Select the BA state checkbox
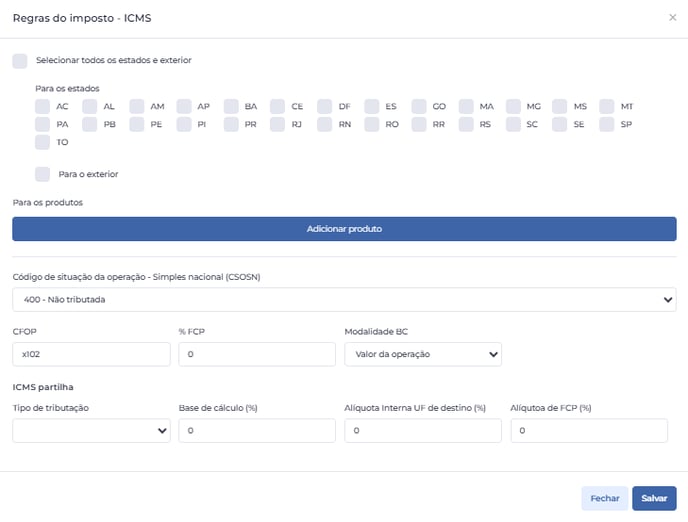 click(231, 107)
